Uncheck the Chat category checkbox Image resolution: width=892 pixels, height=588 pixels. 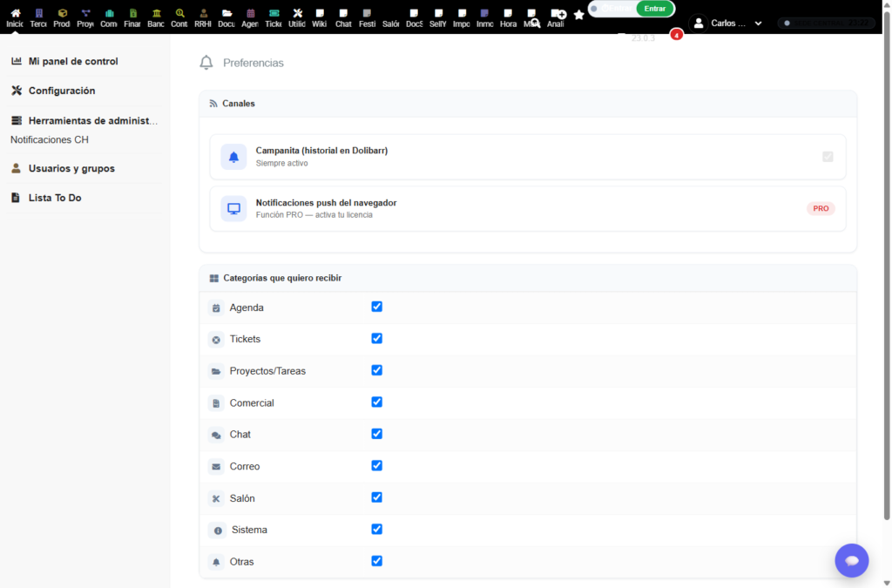coord(376,434)
